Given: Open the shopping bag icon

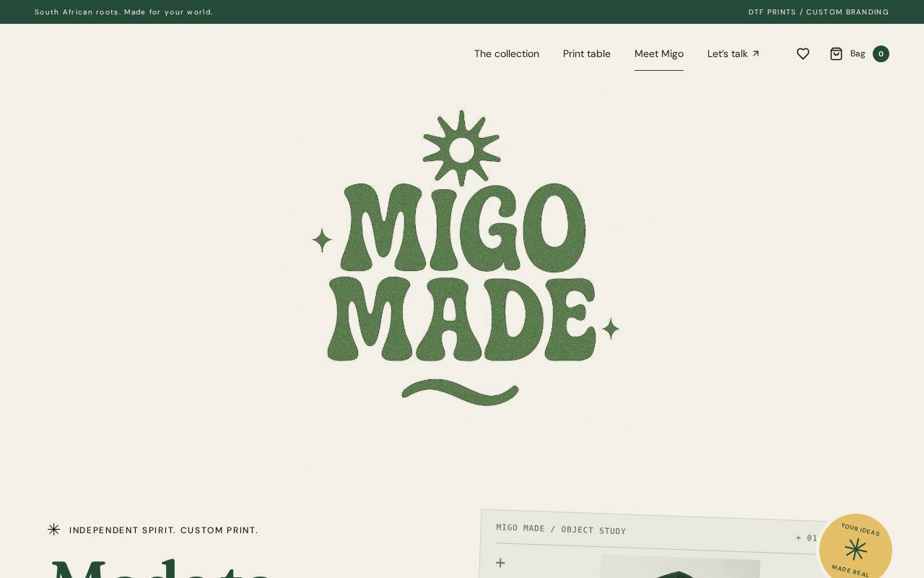Looking at the screenshot, I should (836, 53).
